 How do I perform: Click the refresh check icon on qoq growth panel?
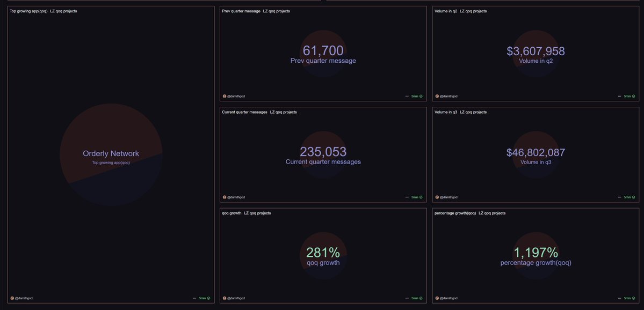coord(421,298)
